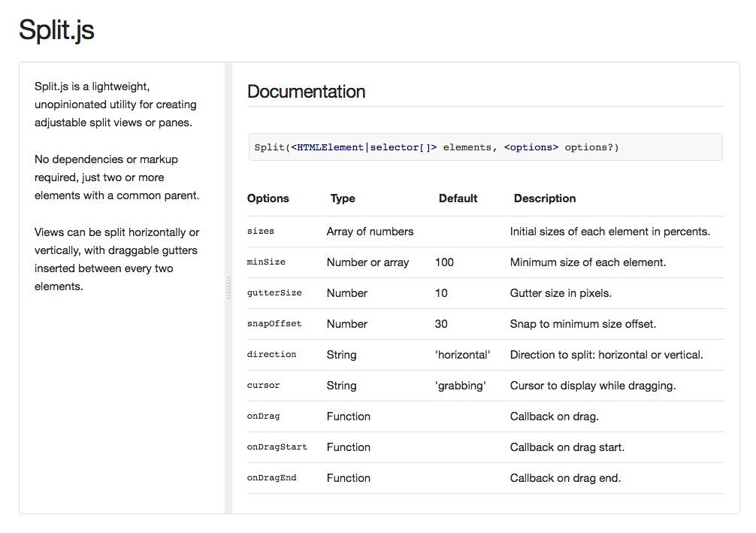The width and height of the screenshot is (756, 533).
Task: Click the Type column header
Action: point(343,198)
